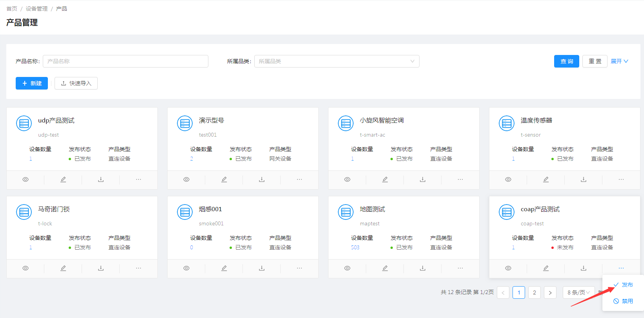
Task: Click the download icon on 烟感001 card
Action: point(262,268)
